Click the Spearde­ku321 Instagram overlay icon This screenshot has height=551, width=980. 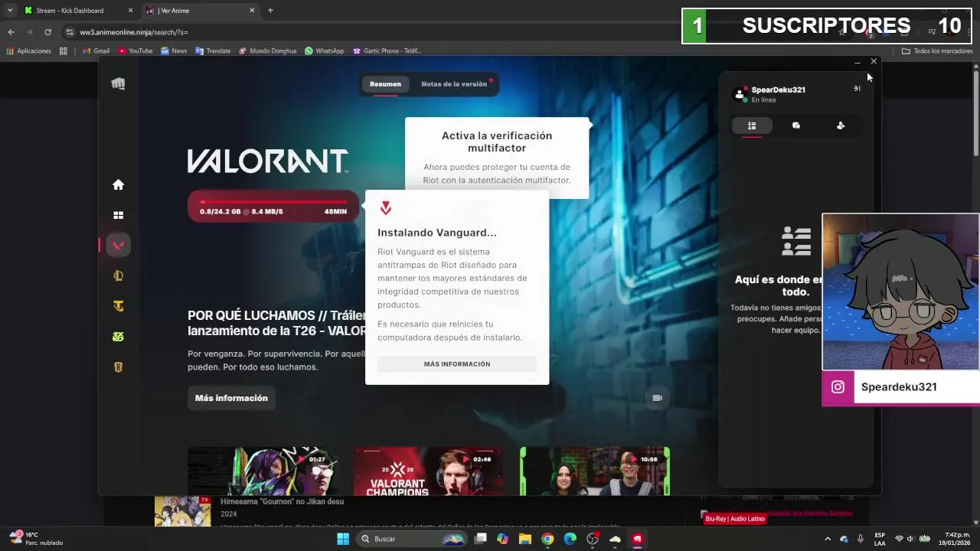[x=838, y=387]
